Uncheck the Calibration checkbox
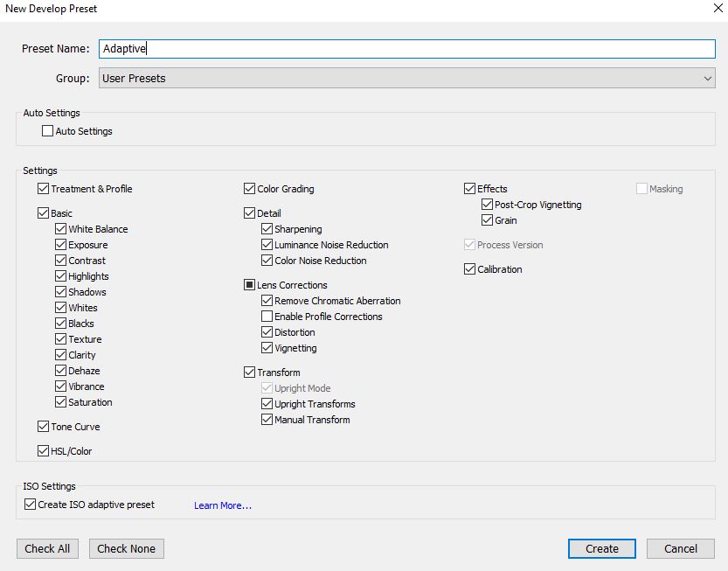This screenshot has width=728, height=571. tap(470, 269)
